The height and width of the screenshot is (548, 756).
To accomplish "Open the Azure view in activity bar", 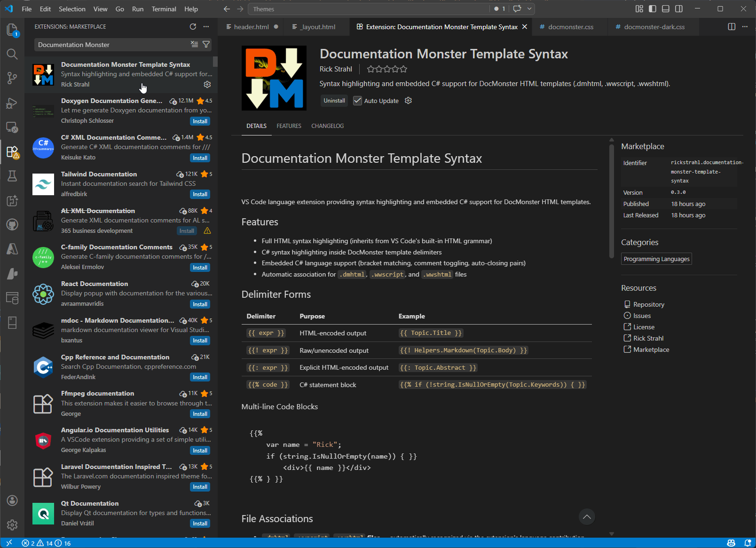I will (x=12, y=249).
